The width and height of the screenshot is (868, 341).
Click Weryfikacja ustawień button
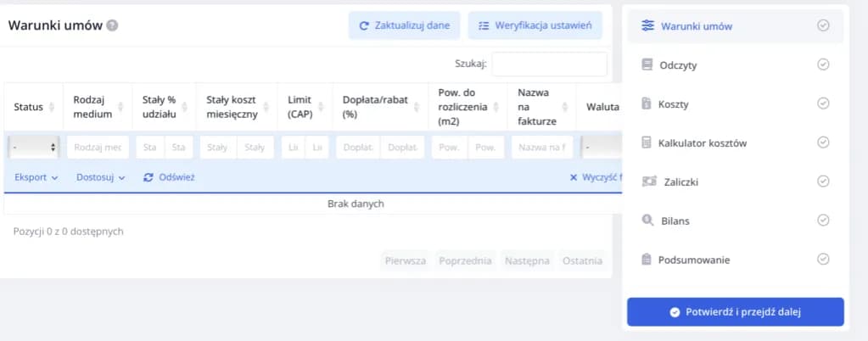tap(535, 25)
